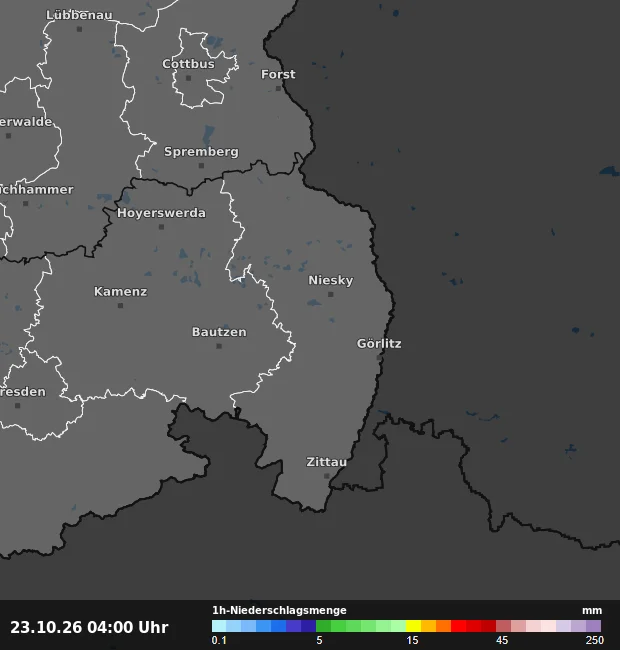Click the city marker below Kamenz
620x650 pixels.
point(121,306)
